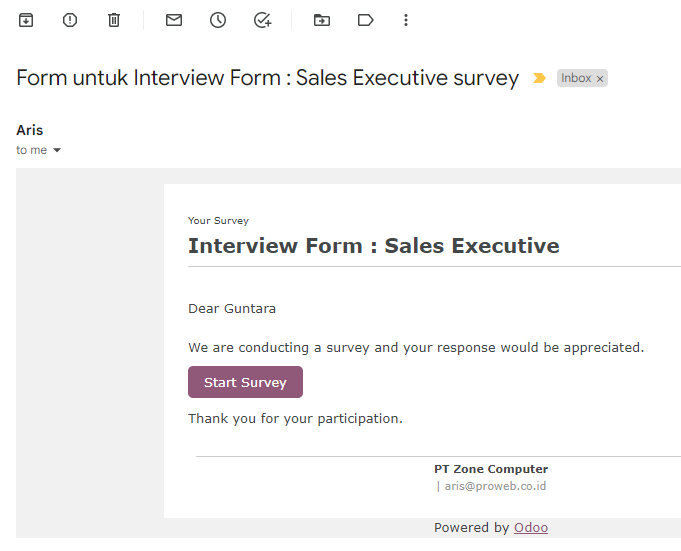Mark as unread with the envelope icon
681x551 pixels.
[174, 20]
